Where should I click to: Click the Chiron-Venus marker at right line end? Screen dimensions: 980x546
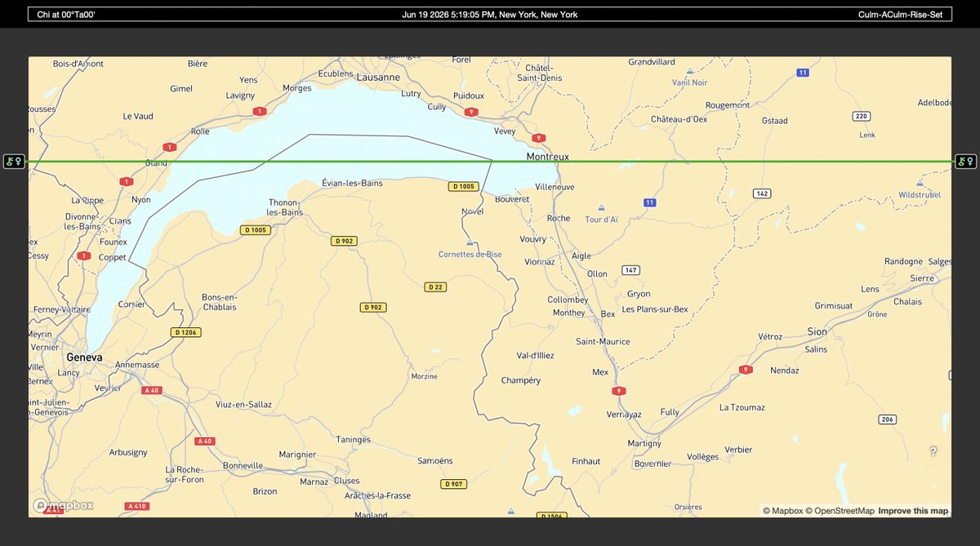(x=966, y=162)
